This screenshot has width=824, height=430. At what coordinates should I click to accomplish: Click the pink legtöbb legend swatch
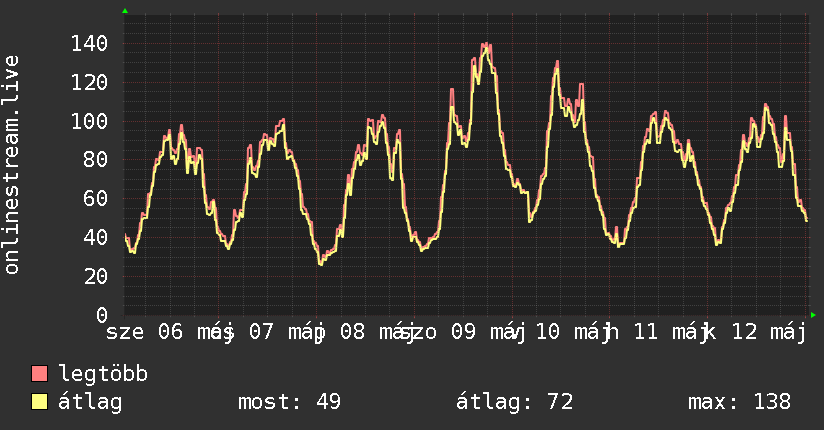click(x=39, y=373)
